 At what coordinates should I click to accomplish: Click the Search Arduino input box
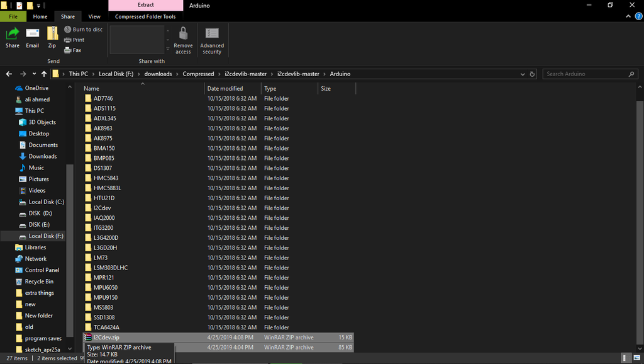[x=586, y=74]
